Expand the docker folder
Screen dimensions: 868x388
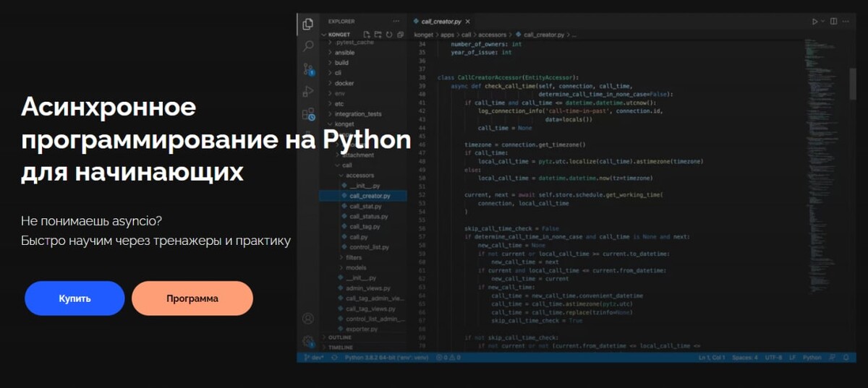pos(344,83)
